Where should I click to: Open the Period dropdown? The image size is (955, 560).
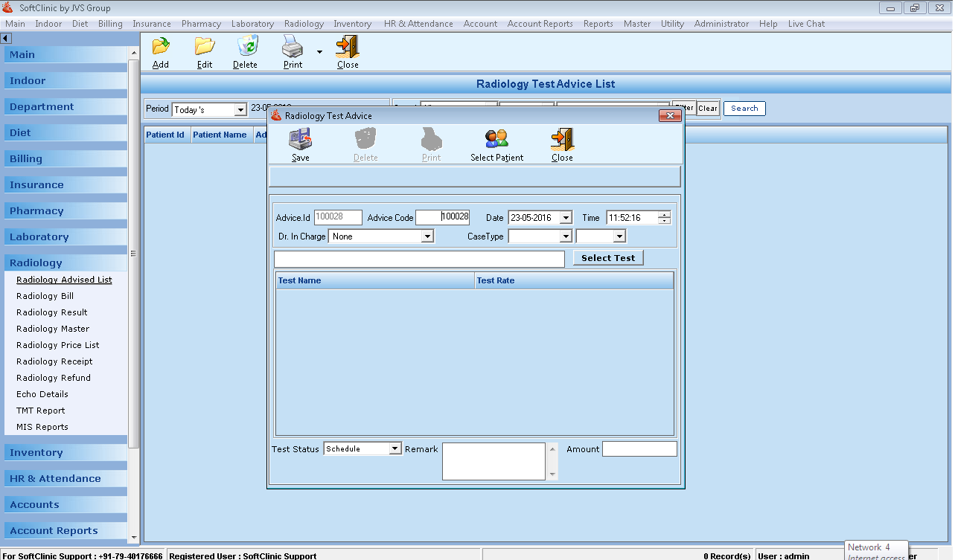[x=240, y=110]
